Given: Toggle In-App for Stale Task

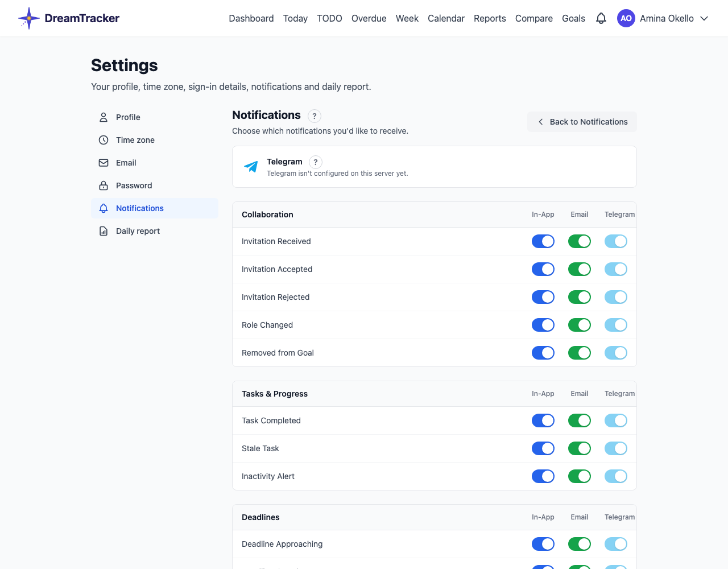Looking at the screenshot, I should point(543,448).
